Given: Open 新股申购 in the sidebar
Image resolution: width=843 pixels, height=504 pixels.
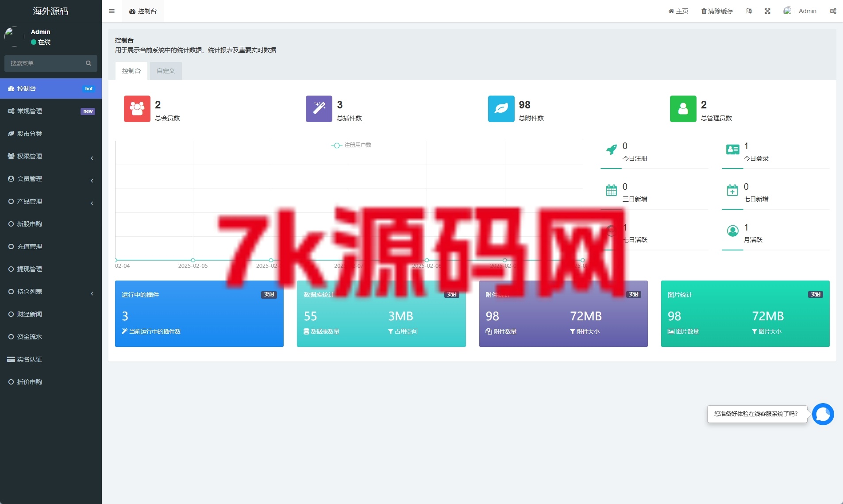Looking at the screenshot, I should tap(51, 224).
